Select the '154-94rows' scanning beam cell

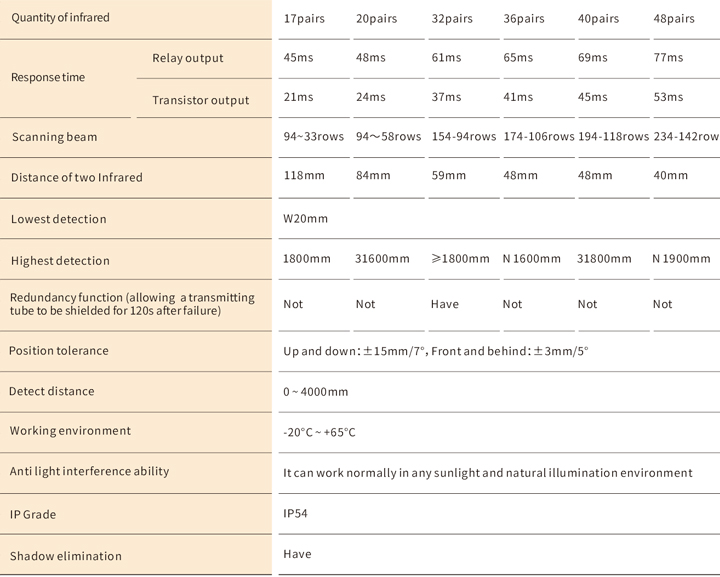point(464,136)
